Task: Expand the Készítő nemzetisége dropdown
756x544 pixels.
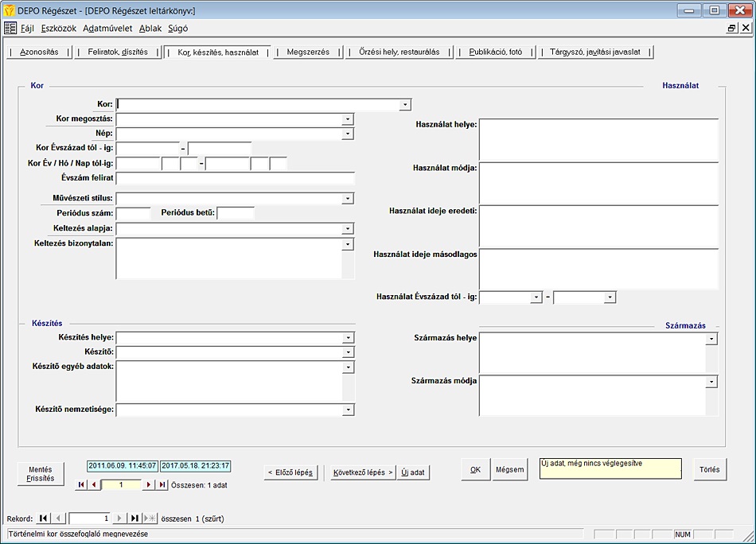Action: (x=348, y=410)
